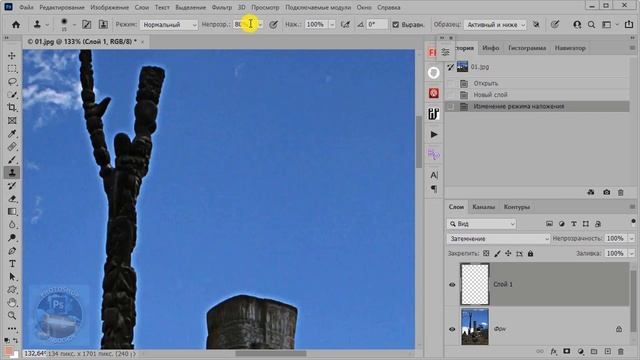This screenshot has width=640, height=360.
Task: Select the blend mode change history state
Action: [537, 107]
